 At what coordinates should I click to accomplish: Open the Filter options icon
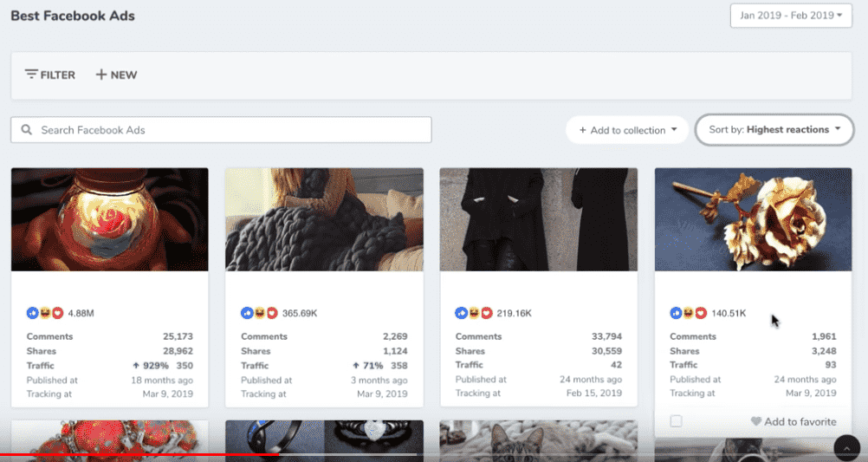click(31, 75)
